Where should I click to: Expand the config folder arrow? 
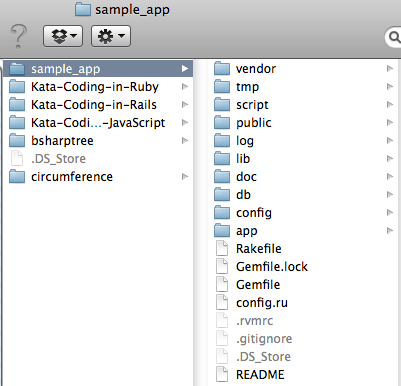pyautogui.click(x=389, y=213)
